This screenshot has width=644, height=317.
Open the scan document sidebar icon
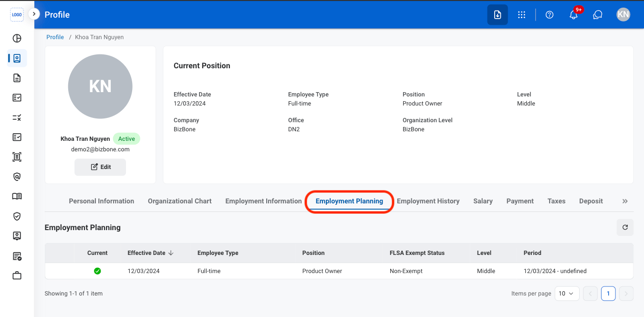17,157
